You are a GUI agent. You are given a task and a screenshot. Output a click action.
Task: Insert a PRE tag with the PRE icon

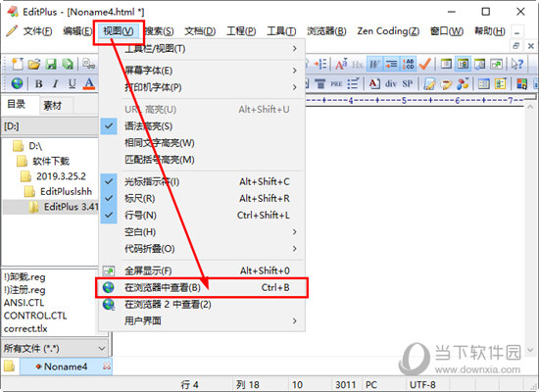(336, 83)
